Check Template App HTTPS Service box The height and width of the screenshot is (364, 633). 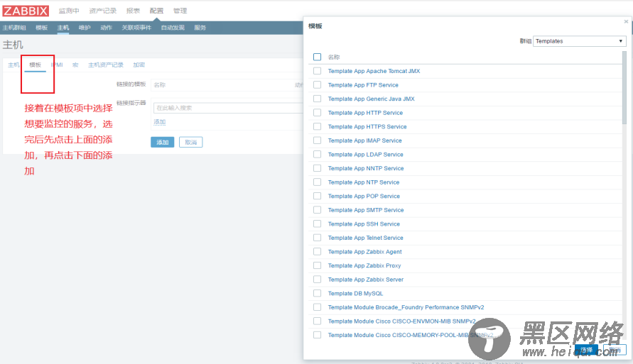[318, 126]
